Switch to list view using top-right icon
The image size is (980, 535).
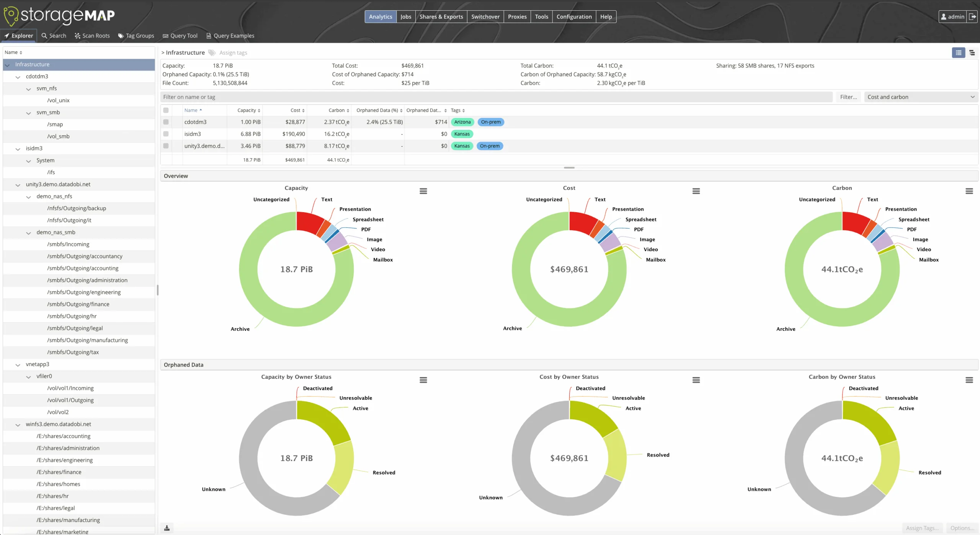[x=959, y=52]
